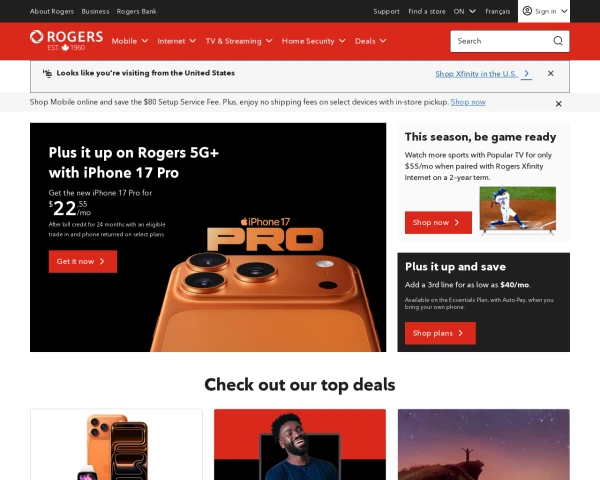
Task: Open the ON province selector
Action: [x=465, y=11]
